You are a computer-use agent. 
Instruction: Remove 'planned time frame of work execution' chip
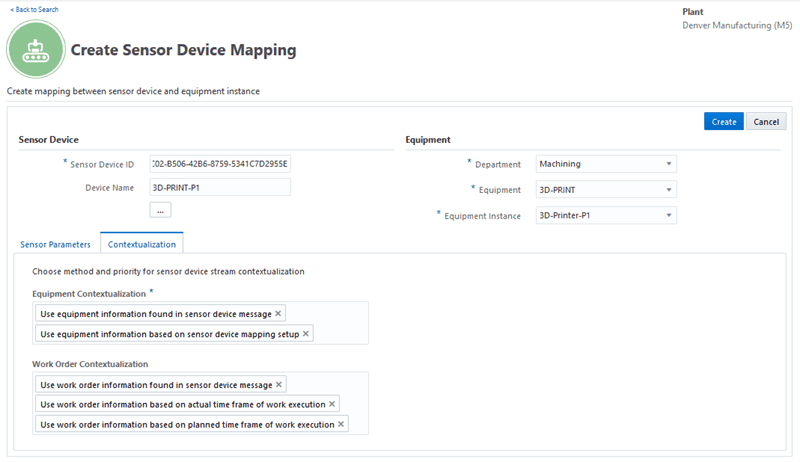coord(341,424)
